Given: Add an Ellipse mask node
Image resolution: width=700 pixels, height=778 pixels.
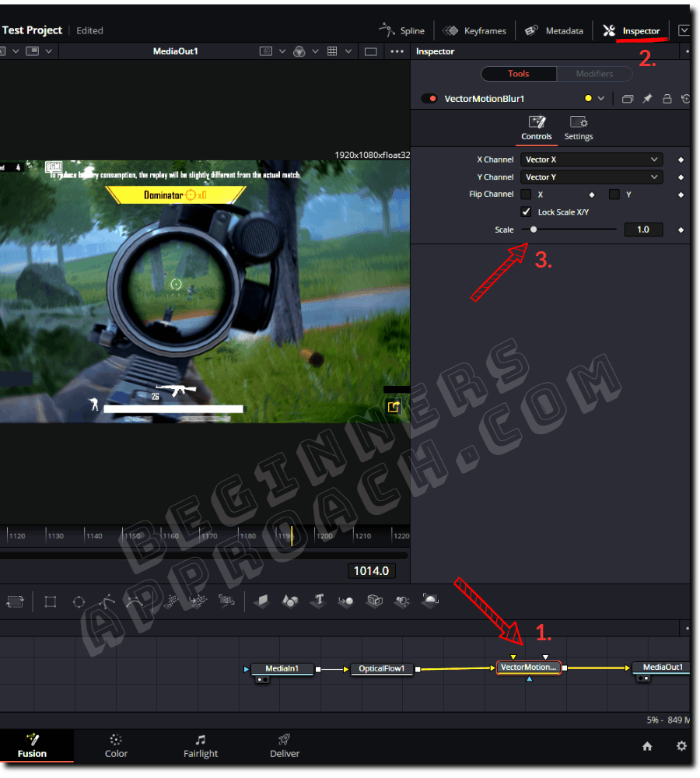Looking at the screenshot, I should click(x=79, y=601).
